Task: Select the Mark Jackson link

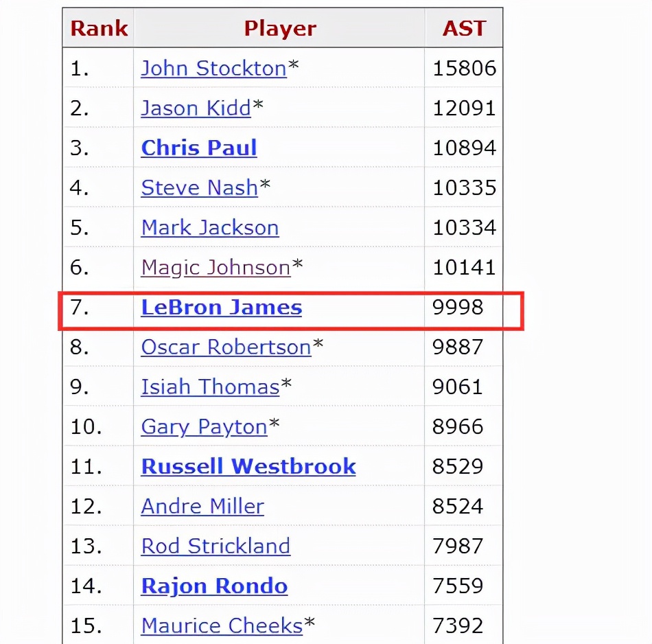Action: click(210, 227)
